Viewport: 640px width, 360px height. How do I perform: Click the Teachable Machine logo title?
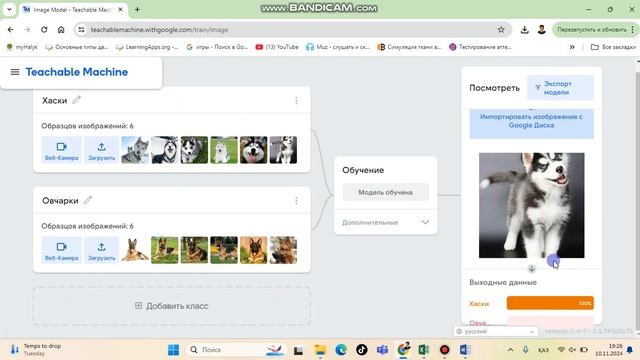77,72
